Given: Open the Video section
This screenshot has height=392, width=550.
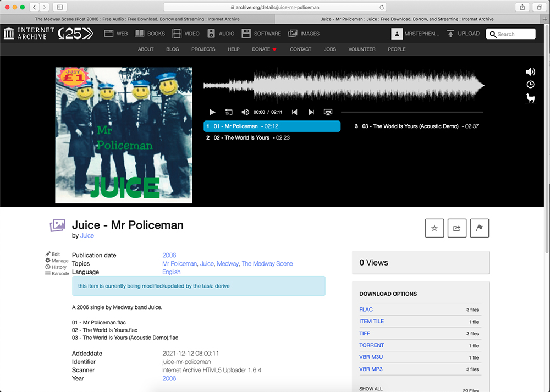Looking at the screenshot, I should pyautogui.click(x=186, y=34).
